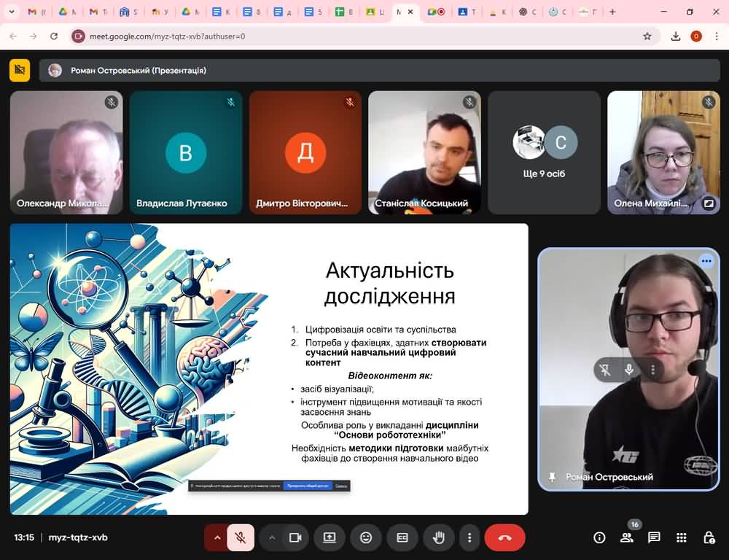
Task: Expand video settings arrow beside camera
Action: (x=272, y=537)
